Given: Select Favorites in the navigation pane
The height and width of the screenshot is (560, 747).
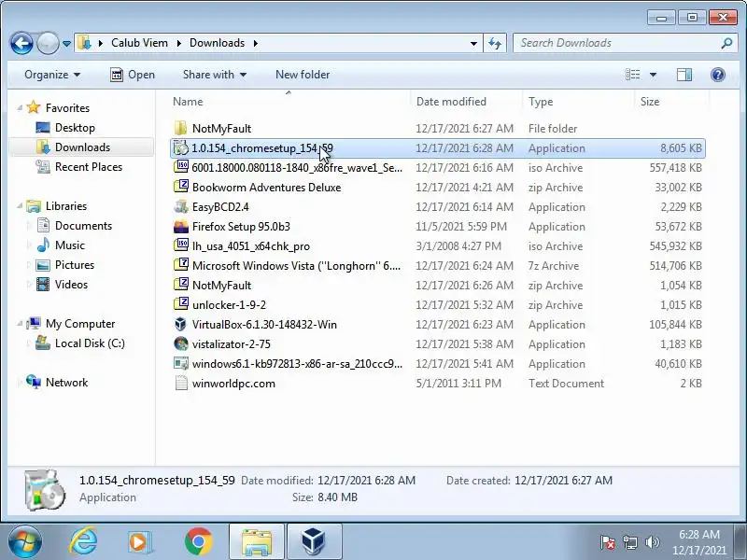Looking at the screenshot, I should [67, 108].
